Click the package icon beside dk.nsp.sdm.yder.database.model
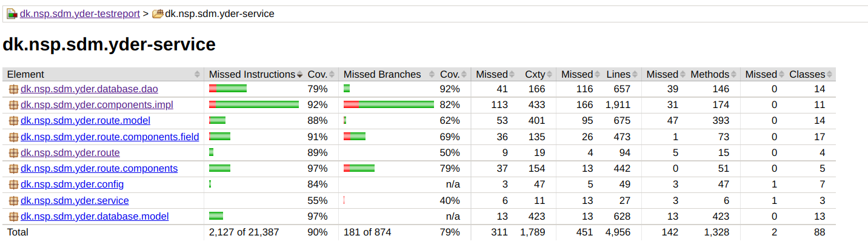 (x=13, y=217)
